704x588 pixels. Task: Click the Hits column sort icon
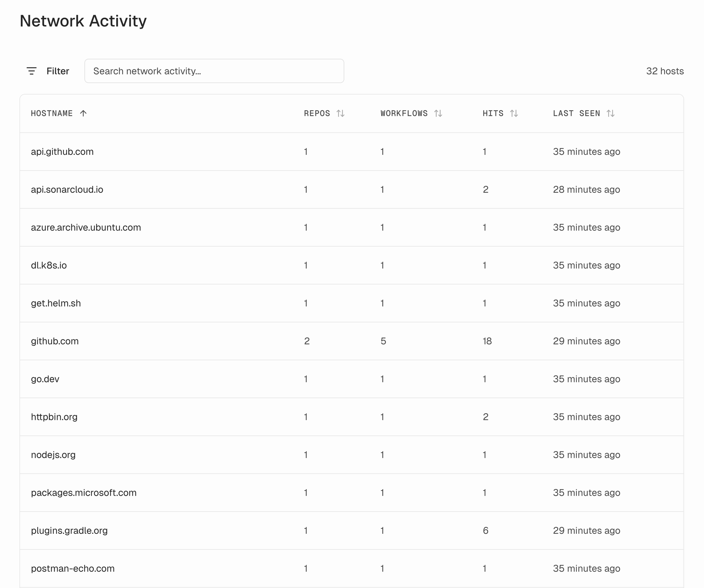pyautogui.click(x=514, y=113)
